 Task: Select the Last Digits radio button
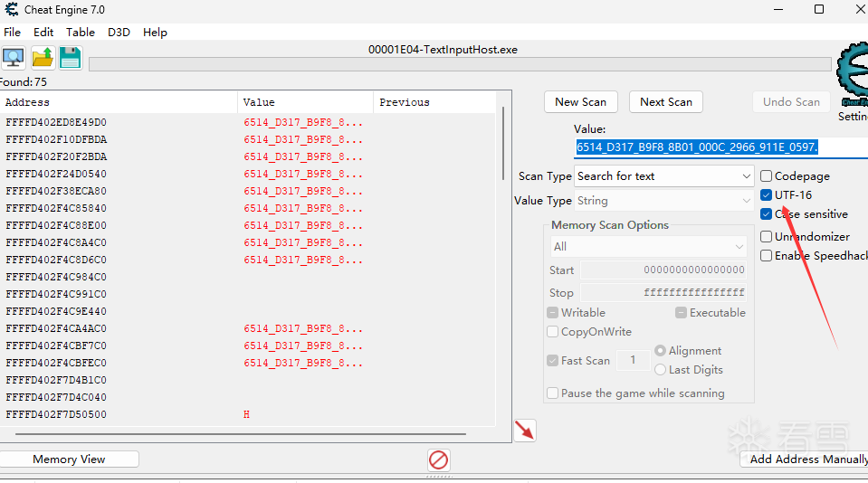click(x=660, y=370)
